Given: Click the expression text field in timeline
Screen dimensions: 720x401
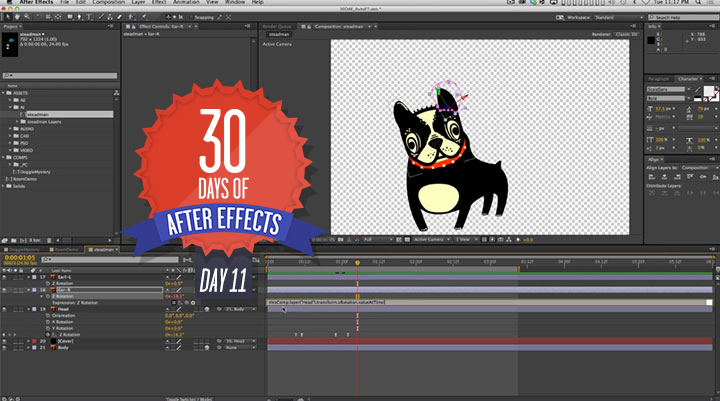Looking at the screenshot, I should (486, 302).
